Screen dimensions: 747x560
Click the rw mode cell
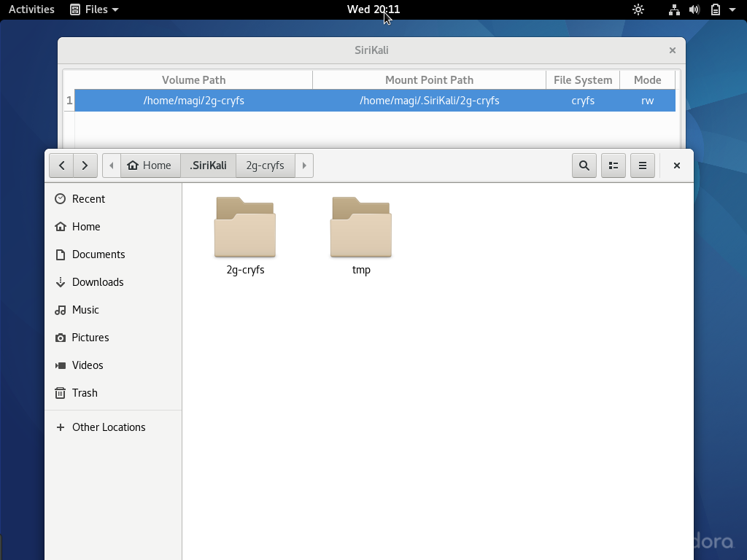[x=648, y=101]
